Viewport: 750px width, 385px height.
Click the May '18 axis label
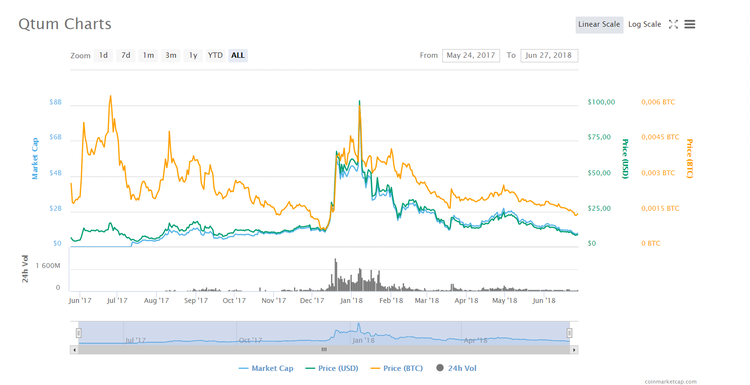(x=505, y=300)
